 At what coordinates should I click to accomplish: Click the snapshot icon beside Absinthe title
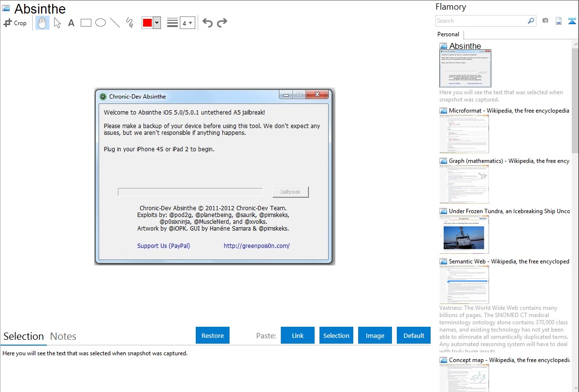tap(6, 8)
